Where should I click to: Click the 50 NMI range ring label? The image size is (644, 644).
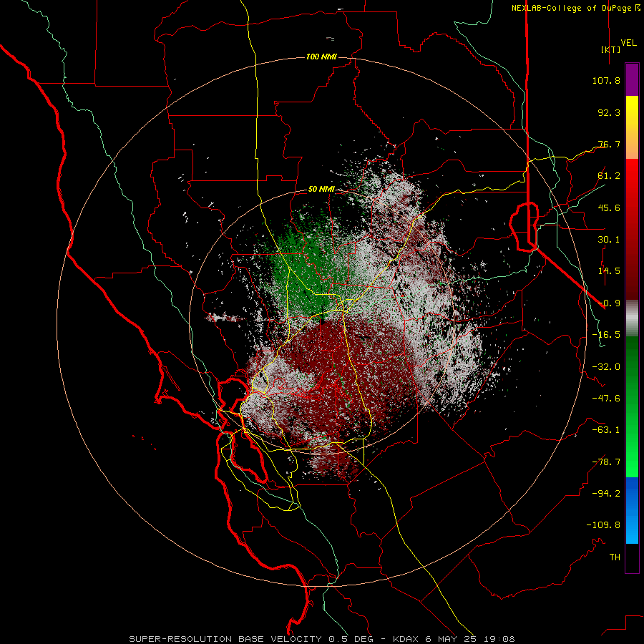[321, 190]
